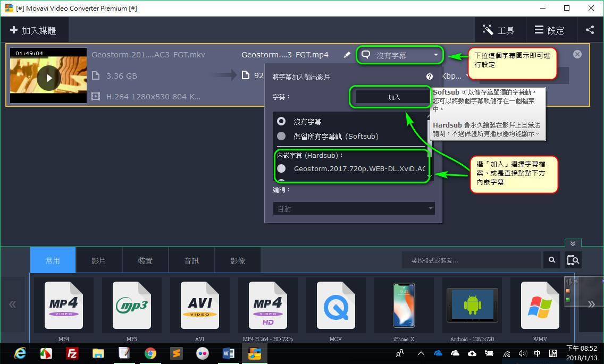Click the help question mark in subtitle panel
The image size is (604, 364).
point(430,77)
